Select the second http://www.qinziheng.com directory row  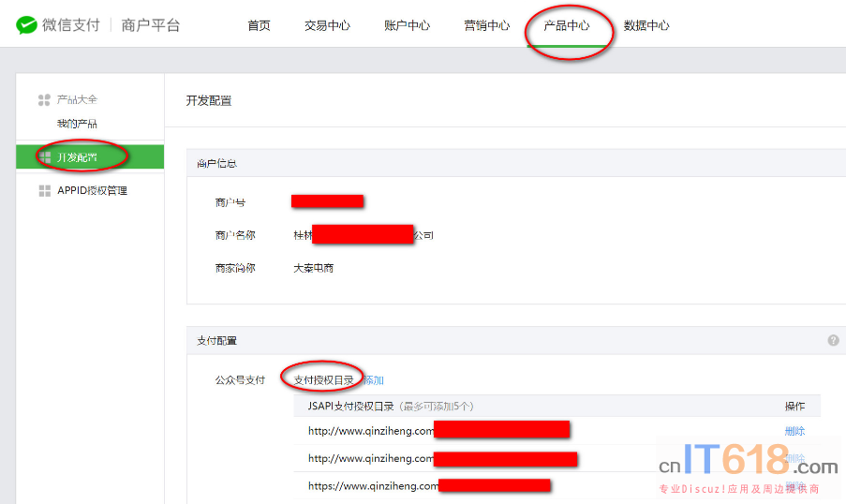[557, 458]
